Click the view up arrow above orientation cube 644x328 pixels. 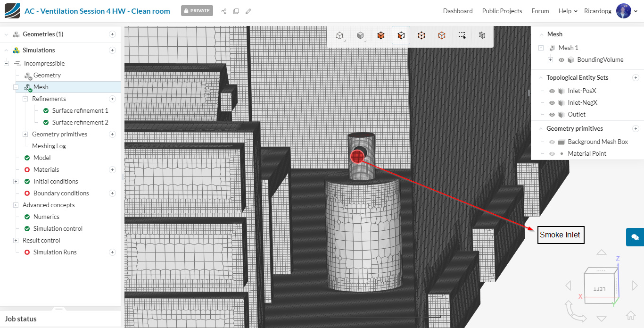pyautogui.click(x=602, y=252)
